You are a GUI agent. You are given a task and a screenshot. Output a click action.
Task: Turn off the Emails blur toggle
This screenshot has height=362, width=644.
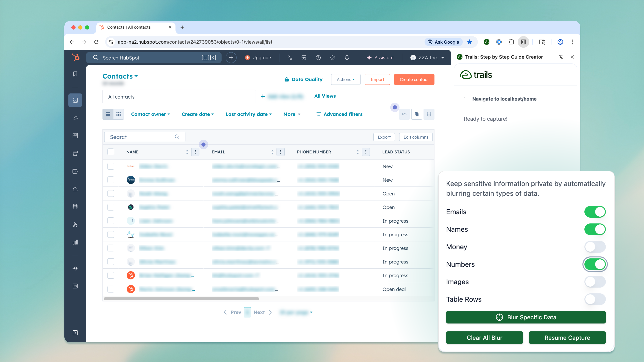coord(595,212)
